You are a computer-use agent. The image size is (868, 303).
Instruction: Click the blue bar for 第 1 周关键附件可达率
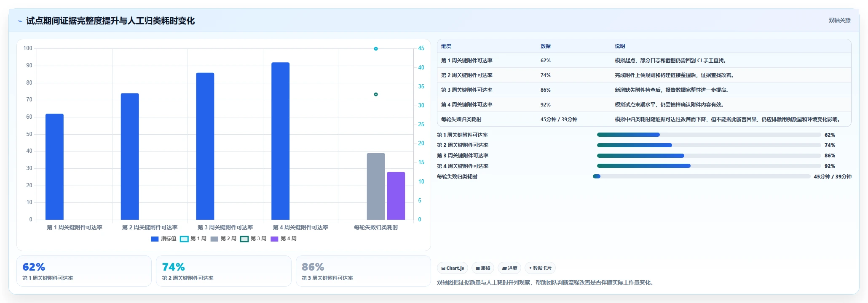(x=54, y=167)
